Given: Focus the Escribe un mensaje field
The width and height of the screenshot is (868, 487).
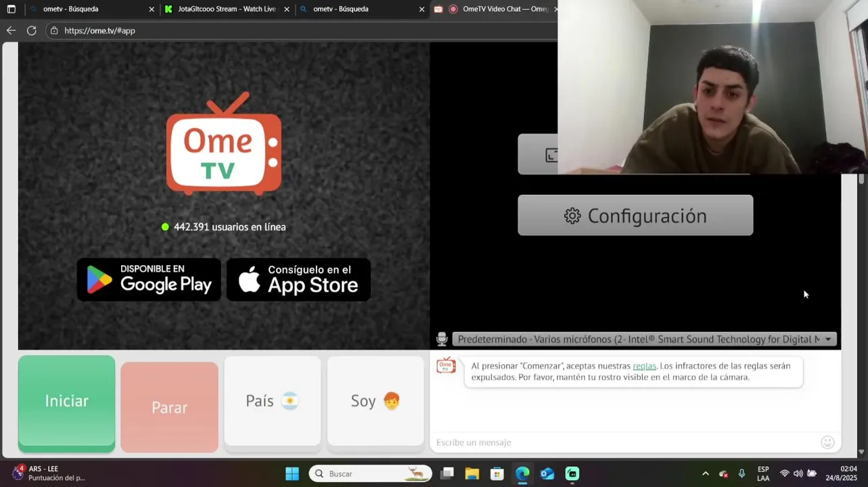Looking at the screenshot, I should (x=626, y=442).
